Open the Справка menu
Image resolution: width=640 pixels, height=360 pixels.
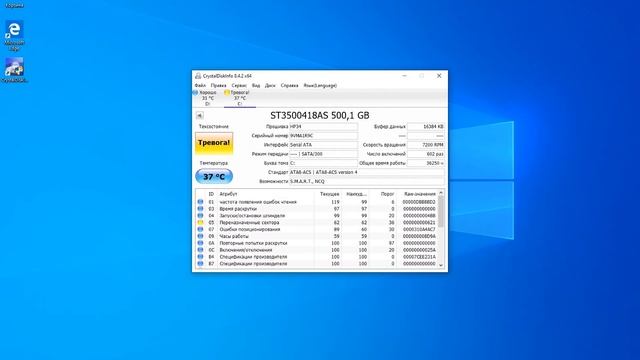pos(289,86)
